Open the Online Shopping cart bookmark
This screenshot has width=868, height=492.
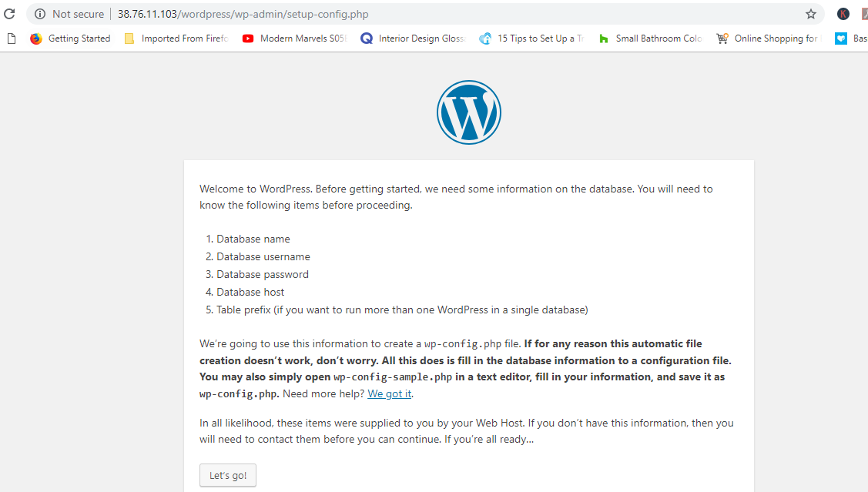[x=769, y=38]
